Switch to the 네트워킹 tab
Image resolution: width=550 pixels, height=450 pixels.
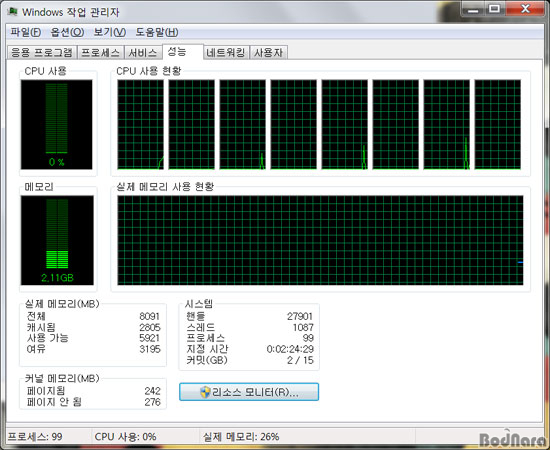(x=226, y=53)
